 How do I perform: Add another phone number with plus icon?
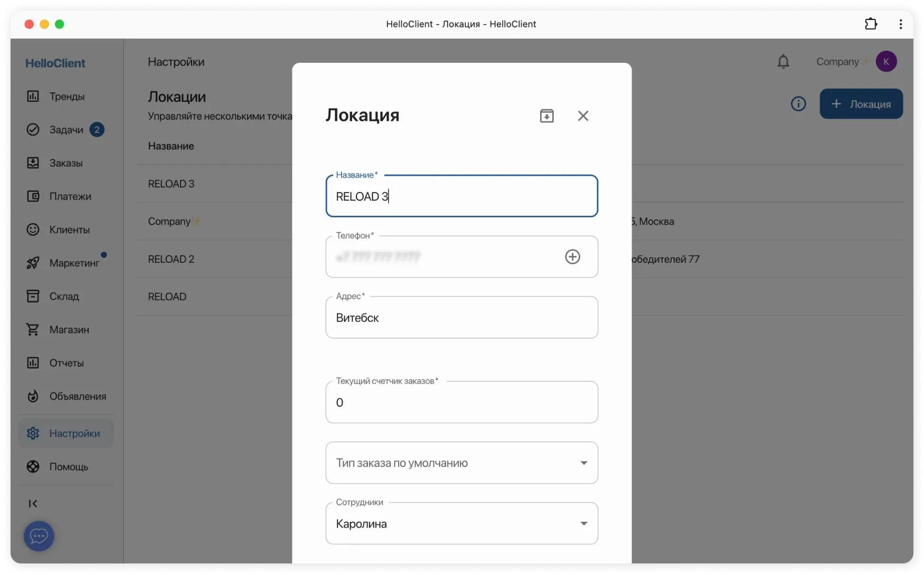(572, 257)
